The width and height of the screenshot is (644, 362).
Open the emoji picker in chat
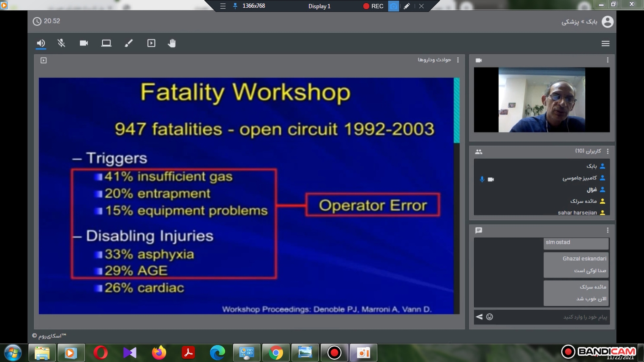pos(489,317)
